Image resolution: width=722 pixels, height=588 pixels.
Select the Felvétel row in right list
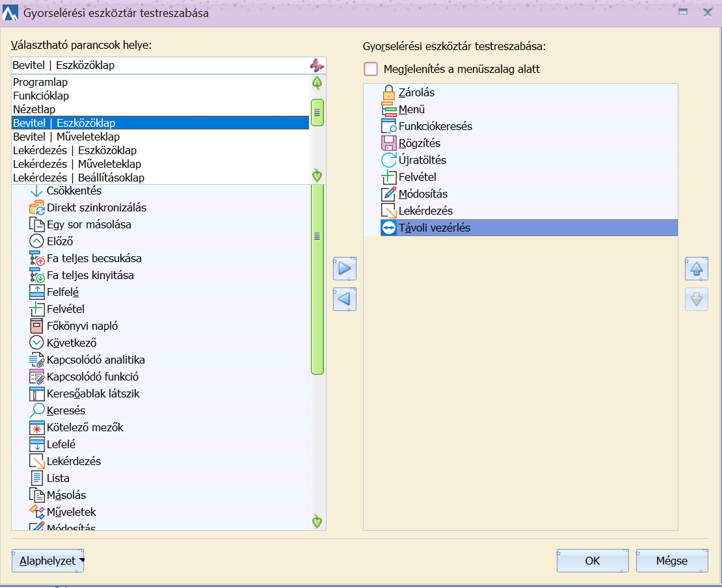520,178
